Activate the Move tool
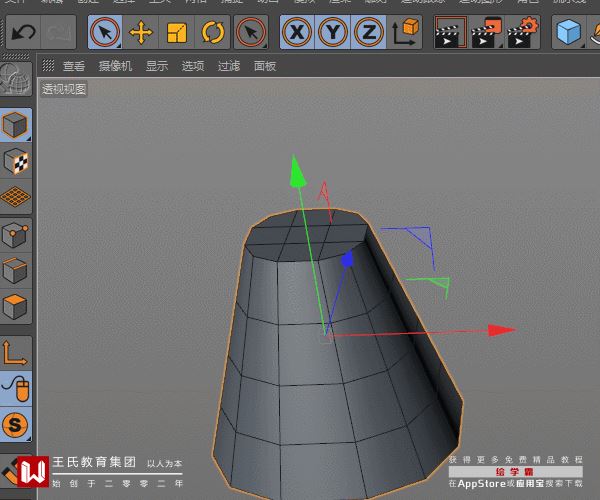Viewport: 600px width, 500px height. pyautogui.click(x=140, y=32)
